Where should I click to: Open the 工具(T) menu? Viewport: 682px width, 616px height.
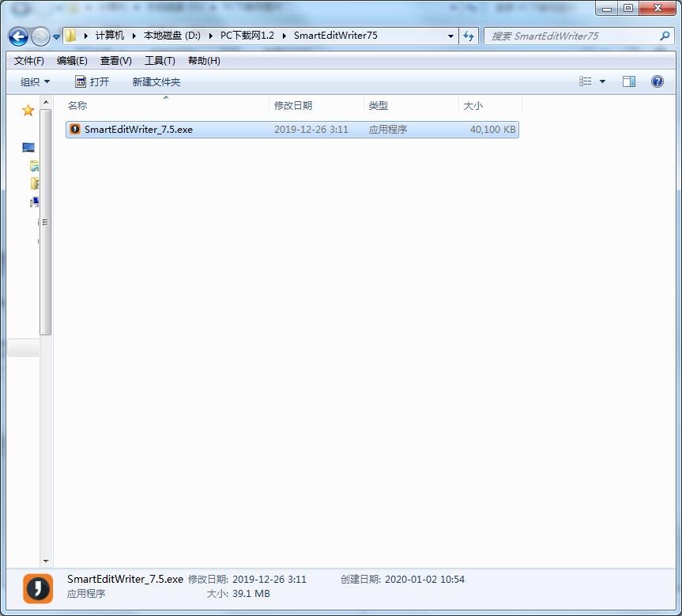pos(160,61)
